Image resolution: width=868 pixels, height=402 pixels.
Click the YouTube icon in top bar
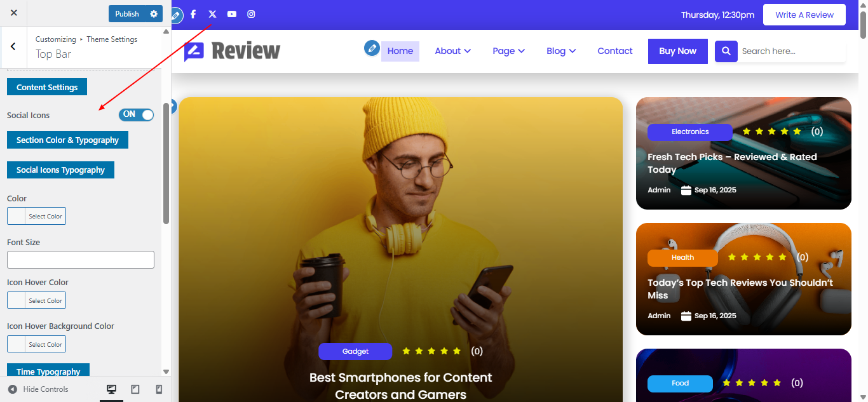232,14
